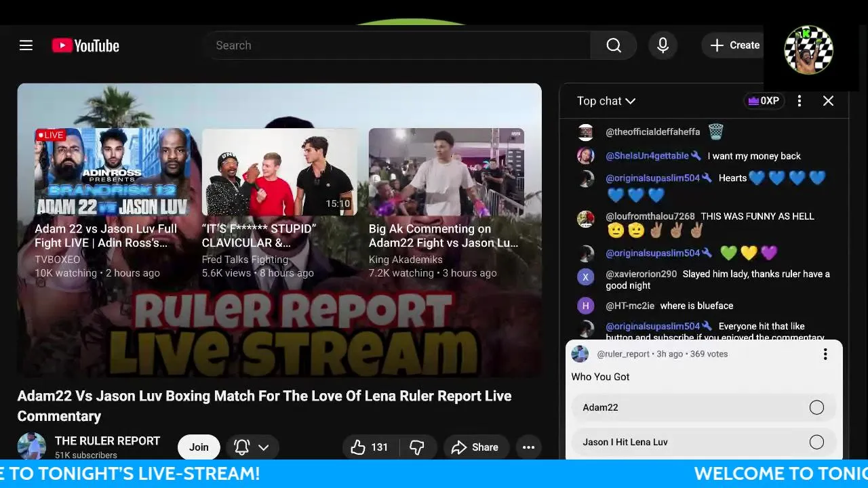Open THE RULER REPORT channel avatar
The width and height of the screenshot is (868, 488).
point(31,447)
